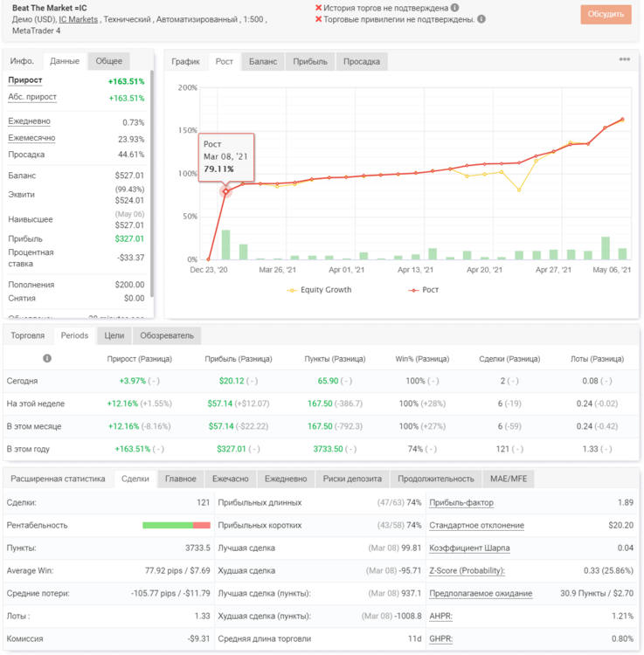Select the Periods tab
The width and height of the screenshot is (644, 655).
point(74,335)
